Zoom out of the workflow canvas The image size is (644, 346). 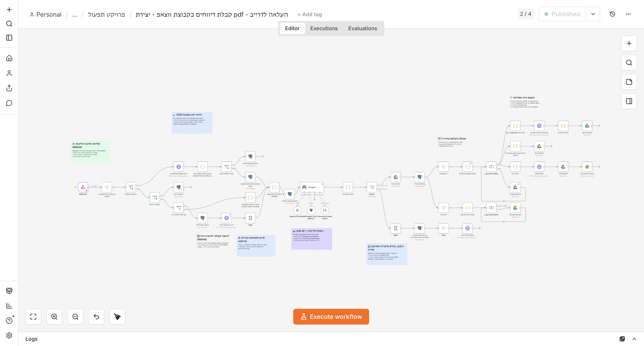click(x=75, y=316)
